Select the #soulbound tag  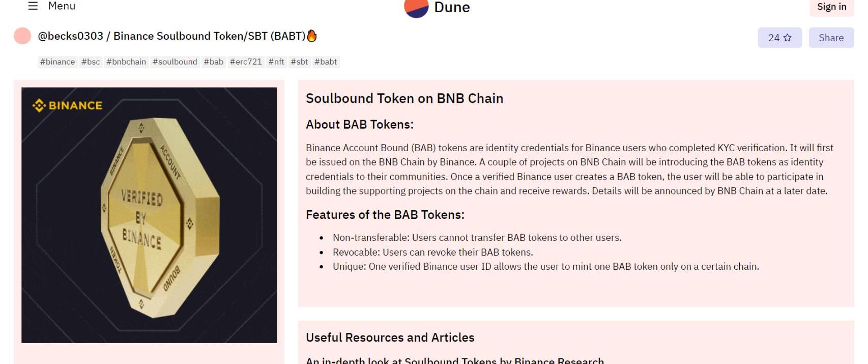tap(175, 62)
